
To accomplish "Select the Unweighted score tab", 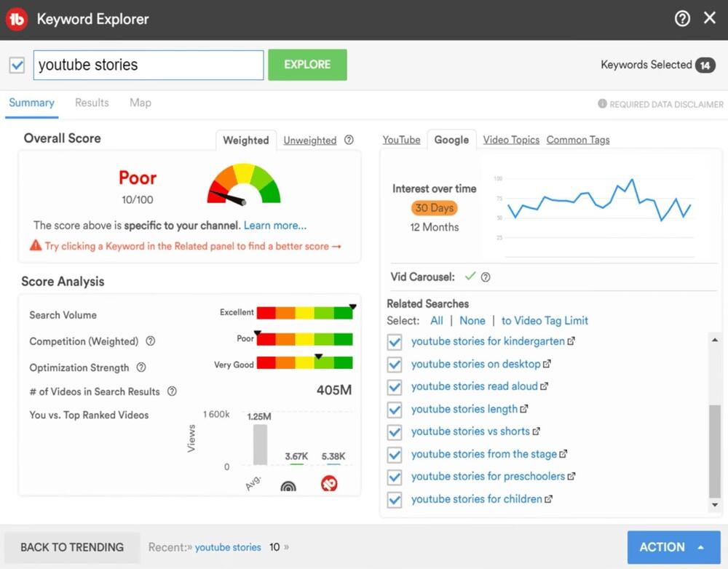I will 309,140.
